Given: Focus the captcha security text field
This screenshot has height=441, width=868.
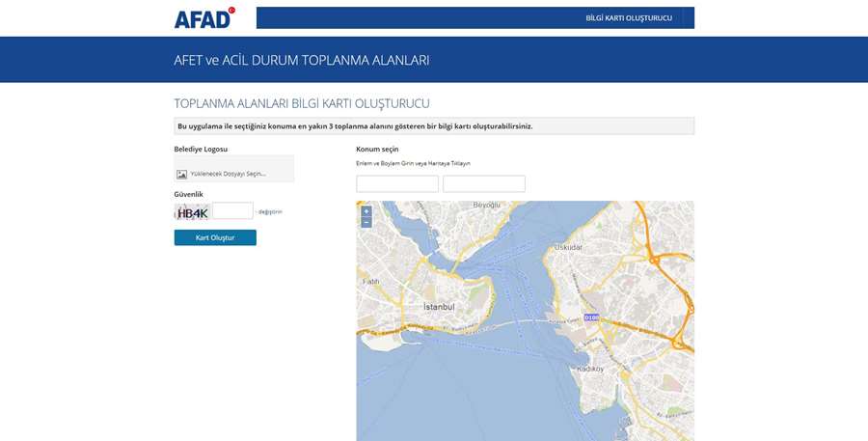Looking at the screenshot, I should pyautogui.click(x=232, y=210).
